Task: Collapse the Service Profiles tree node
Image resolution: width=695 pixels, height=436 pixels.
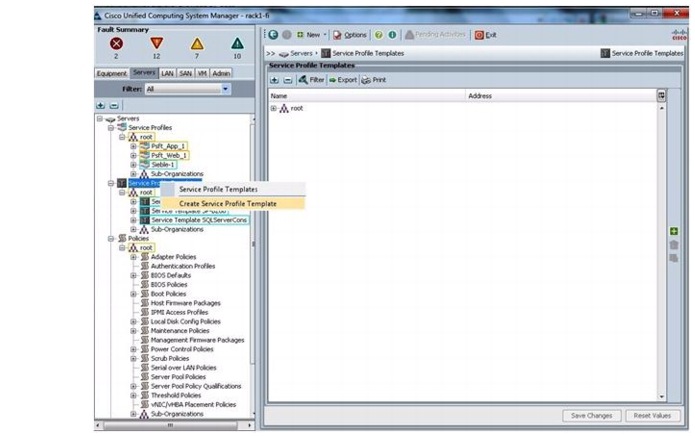Action: coord(111,128)
